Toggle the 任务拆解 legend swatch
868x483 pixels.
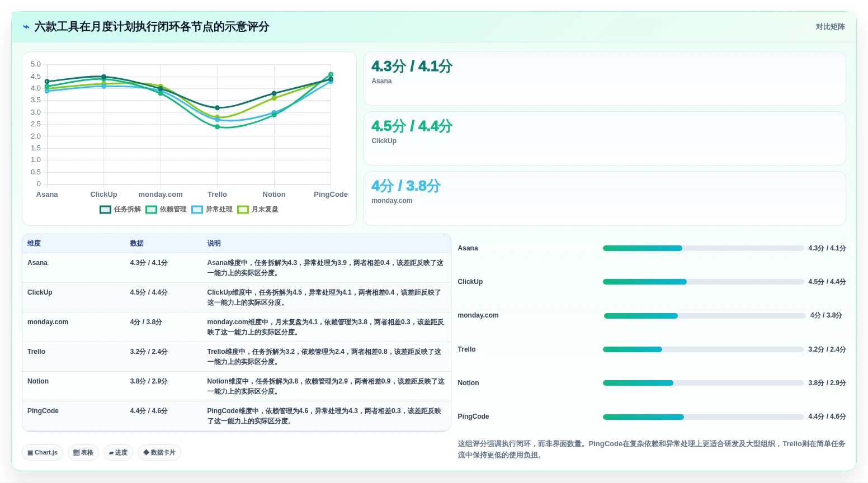[x=105, y=210]
